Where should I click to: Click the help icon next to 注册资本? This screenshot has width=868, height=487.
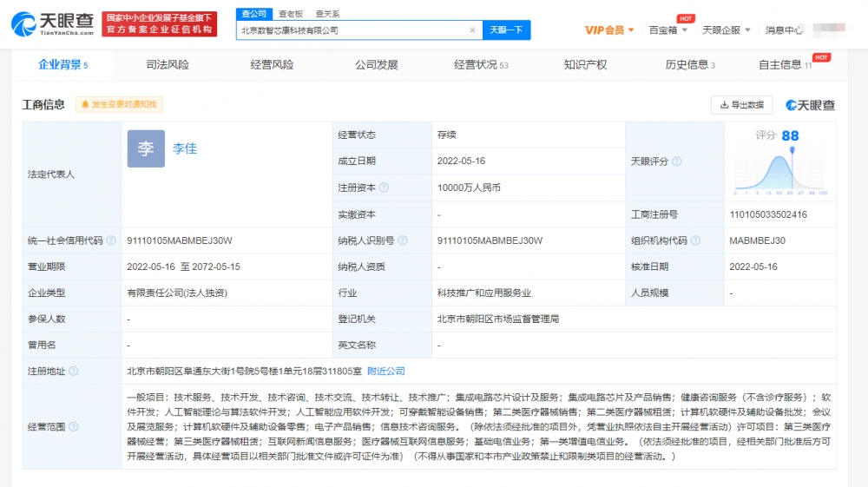point(384,188)
